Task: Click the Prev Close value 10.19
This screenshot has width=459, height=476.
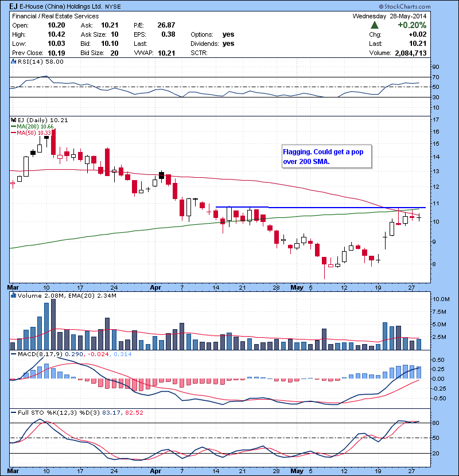Action: pos(56,53)
